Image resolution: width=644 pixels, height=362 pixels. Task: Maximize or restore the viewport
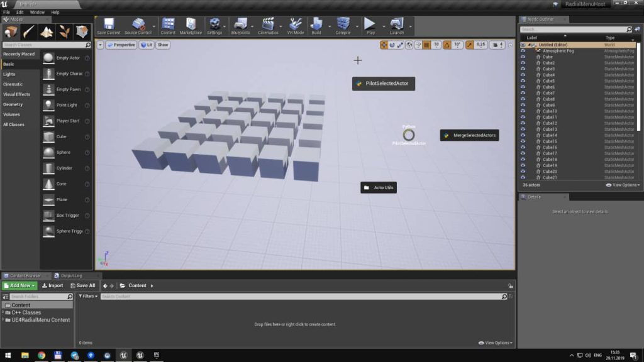[510, 45]
